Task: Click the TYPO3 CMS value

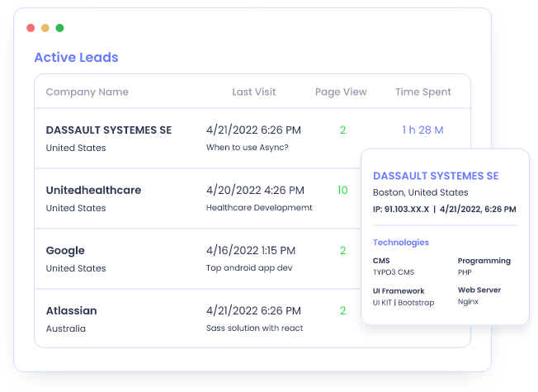Action: pyautogui.click(x=394, y=272)
